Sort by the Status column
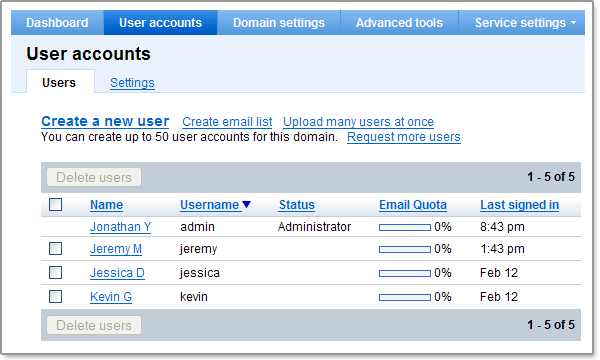The image size is (600, 360). [x=297, y=205]
